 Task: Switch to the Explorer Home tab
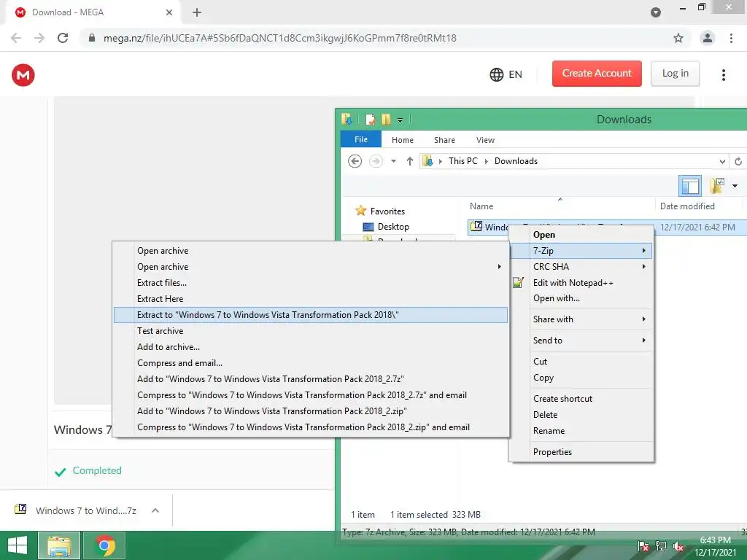coord(403,140)
